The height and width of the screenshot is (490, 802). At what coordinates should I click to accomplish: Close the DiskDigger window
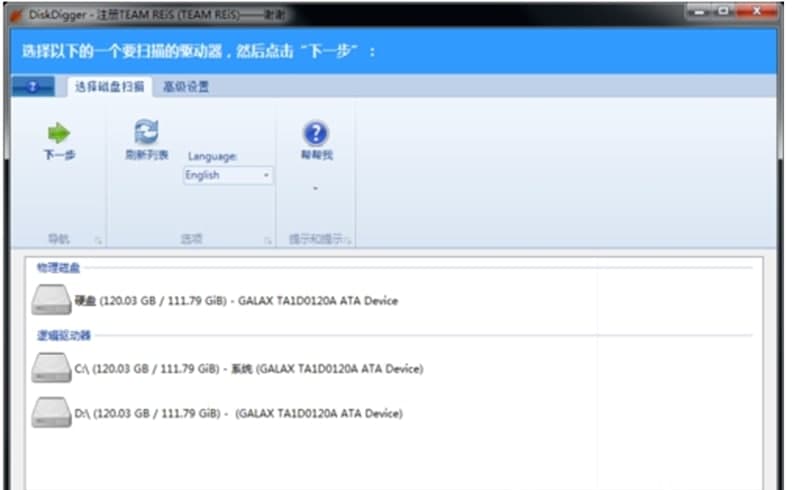coord(757,11)
